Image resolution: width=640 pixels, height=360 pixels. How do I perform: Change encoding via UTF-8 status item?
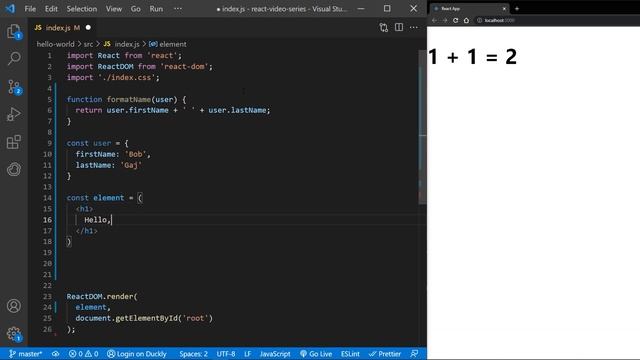coord(226,354)
